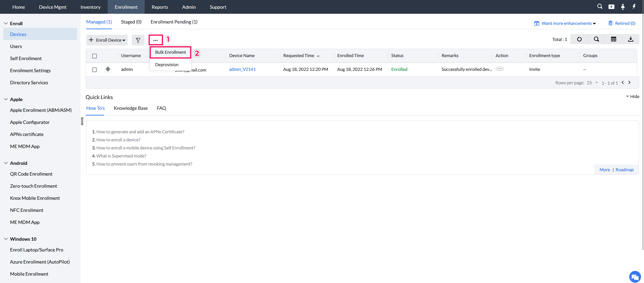The width and height of the screenshot is (644, 283).
Task: Click the lightning bolt quick actions icon
Action: pos(634,6)
